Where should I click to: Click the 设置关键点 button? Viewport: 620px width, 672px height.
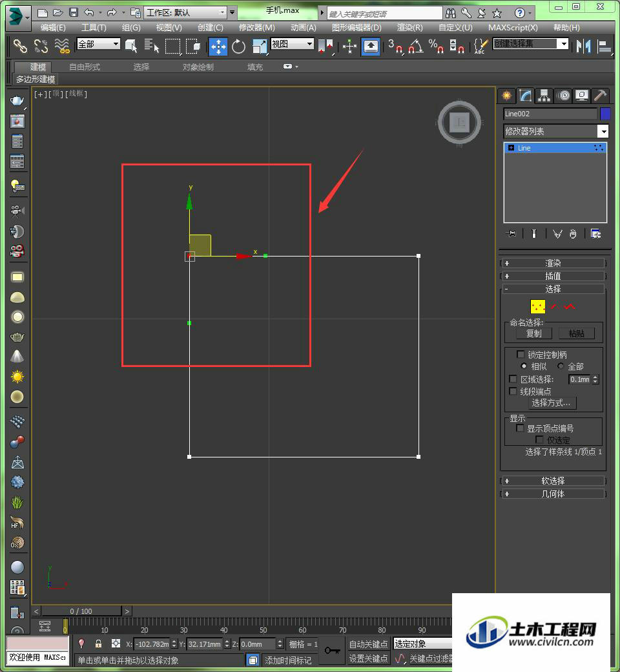tap(369, 658)
